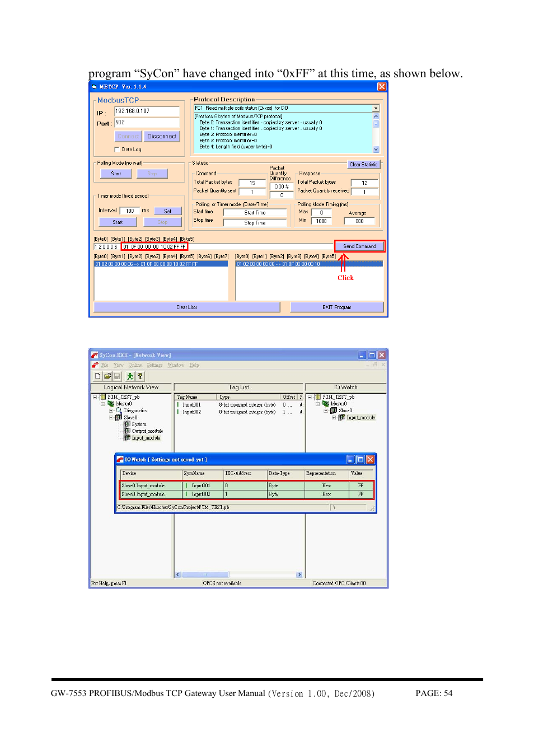Viewport: 534px width, 756px height.
Task: Click the Open folder icon in SyCon toolbar
Action: [x=107, y=376]
